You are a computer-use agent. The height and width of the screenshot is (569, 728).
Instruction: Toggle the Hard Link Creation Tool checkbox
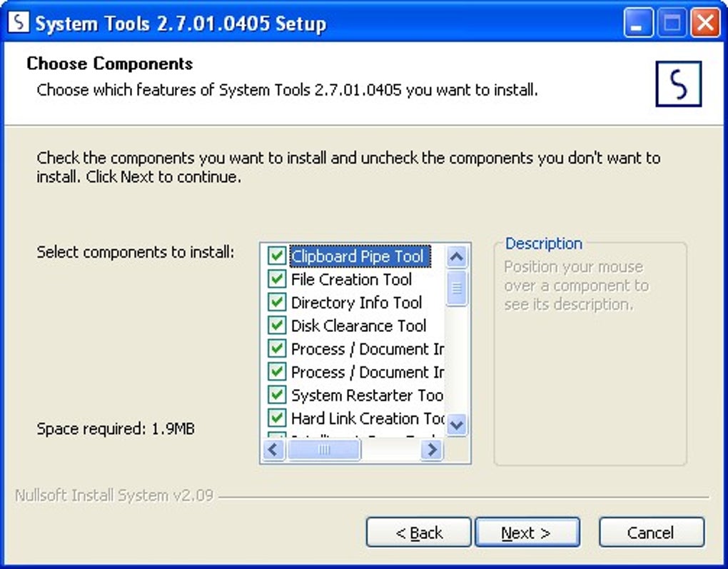[276, 418]
